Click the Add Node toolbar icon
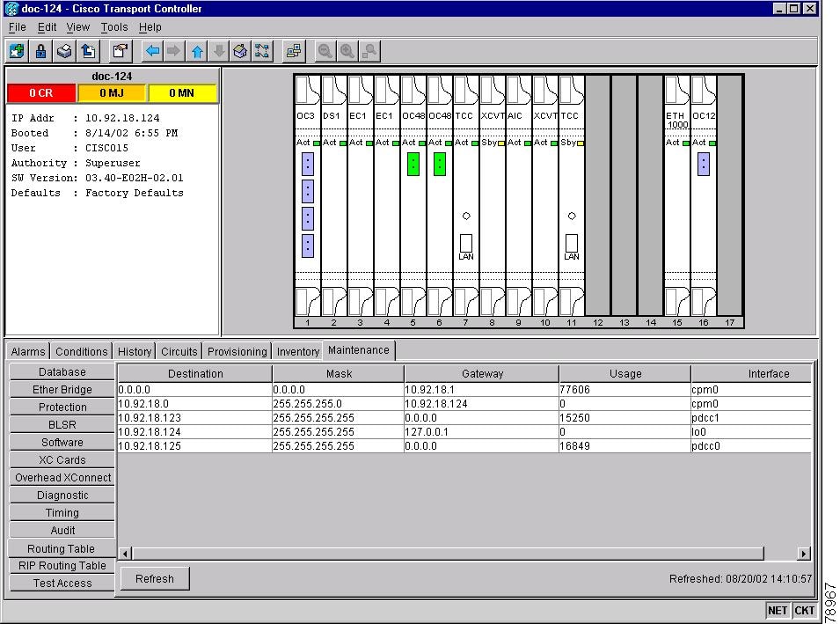Image resolution: width=840 pixels, height=624 pixels. click(17, 51)
